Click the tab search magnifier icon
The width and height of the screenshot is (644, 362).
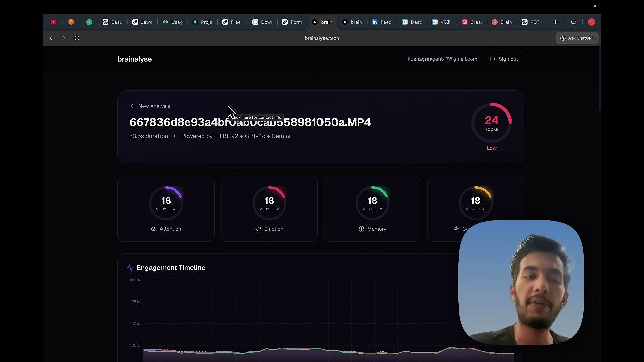tap(574, 22)
